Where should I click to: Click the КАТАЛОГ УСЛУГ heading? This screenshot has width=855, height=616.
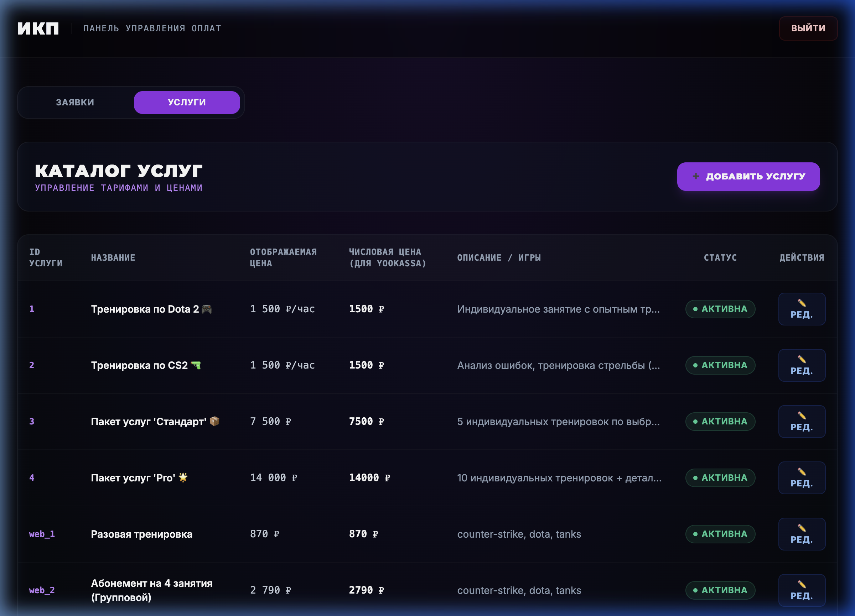tap(119, 171)
